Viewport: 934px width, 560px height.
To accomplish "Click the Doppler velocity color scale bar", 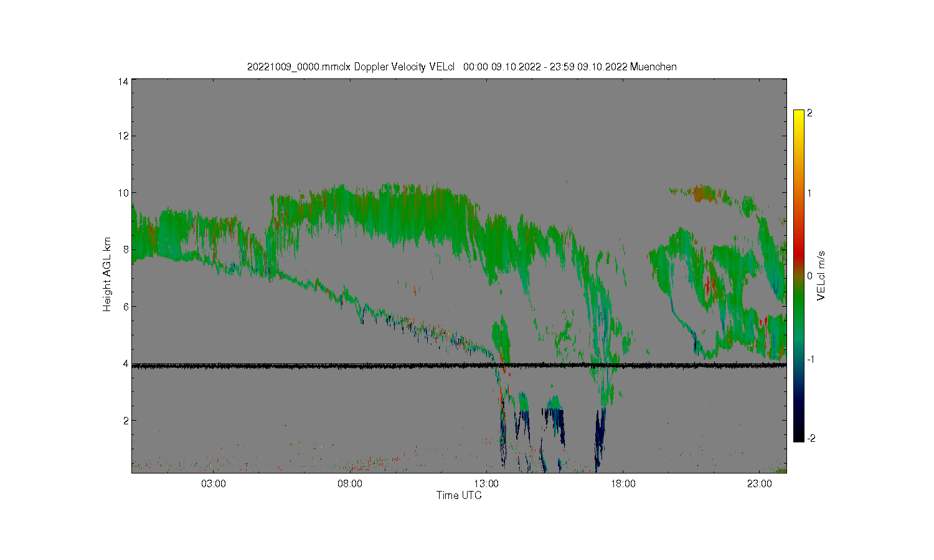I will (x=799, y=276).
